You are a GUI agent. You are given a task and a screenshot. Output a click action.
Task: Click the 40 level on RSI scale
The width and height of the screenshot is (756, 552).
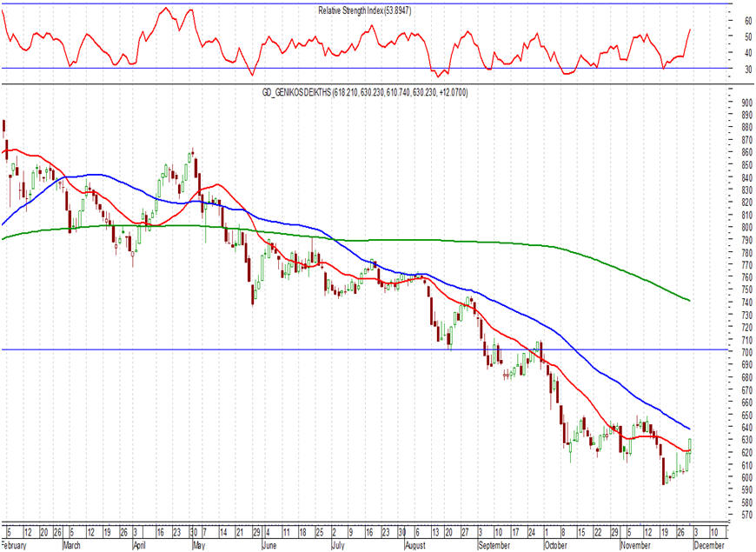[748, 53]
